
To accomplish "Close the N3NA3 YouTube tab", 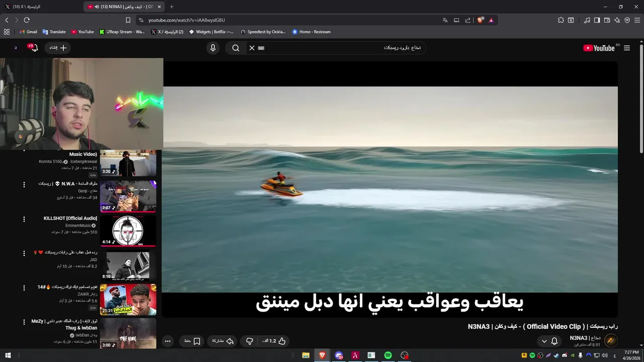I will [159, 7].
